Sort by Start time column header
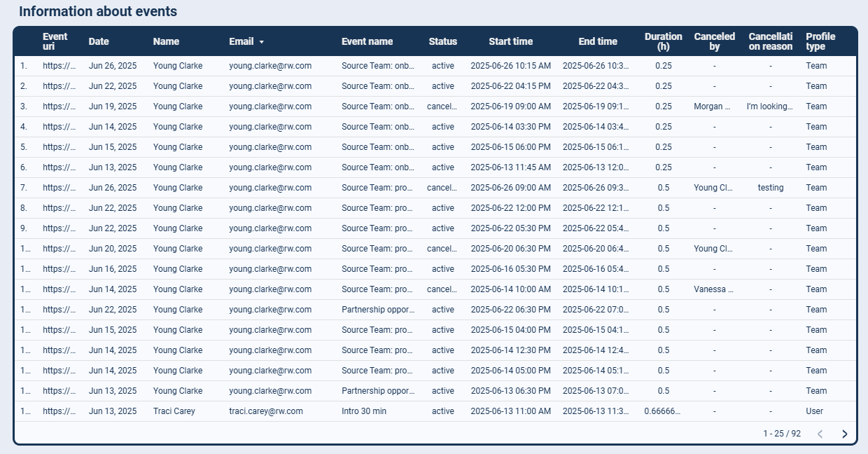The width and height of the screenshot is (868, 454). coord(510,41)
